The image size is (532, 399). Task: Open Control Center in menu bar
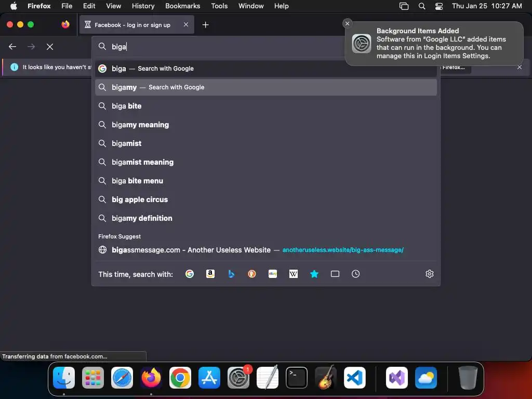[439, 6]
